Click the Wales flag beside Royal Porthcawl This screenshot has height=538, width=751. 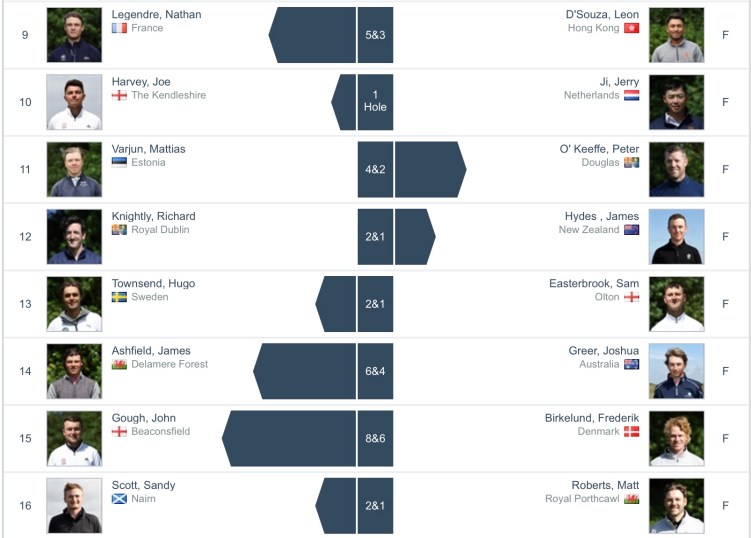[631, 499]
